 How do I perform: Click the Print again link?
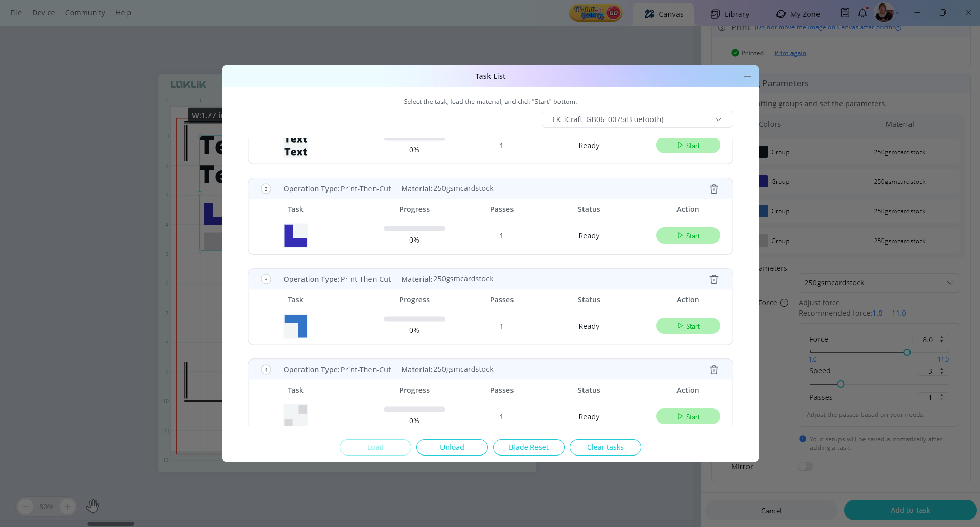point(790,53)
